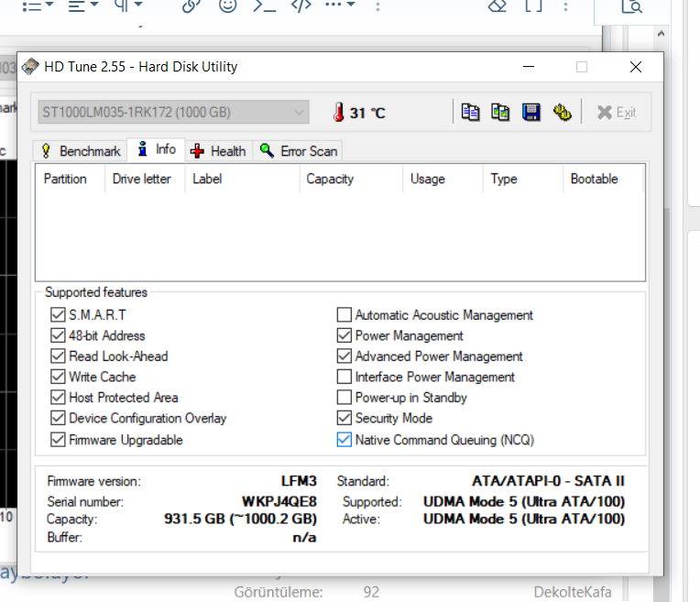Open the drive selection dropdown ST1000LM035

click(x=174, y=112)
